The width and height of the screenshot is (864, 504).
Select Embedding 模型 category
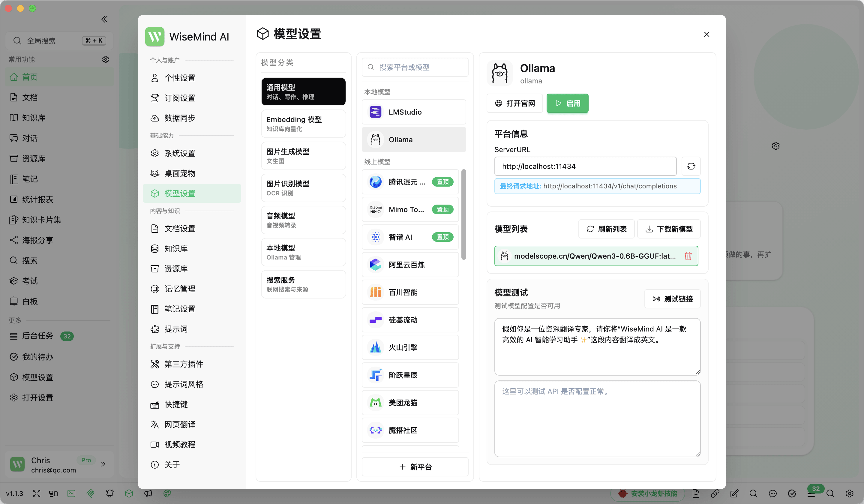303,124
